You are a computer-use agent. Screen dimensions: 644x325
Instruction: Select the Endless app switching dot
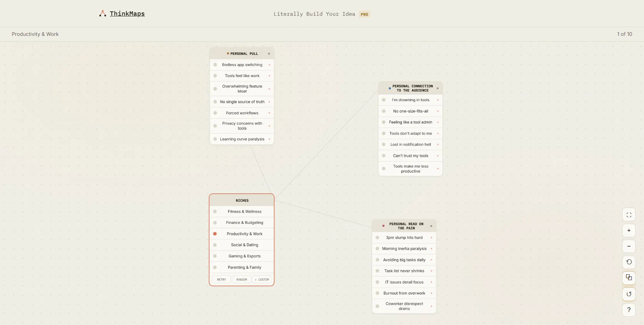(x=215, y=65)
